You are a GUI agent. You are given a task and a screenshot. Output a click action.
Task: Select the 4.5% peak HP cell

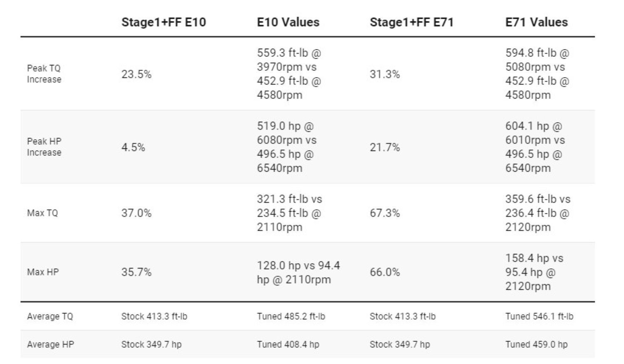(x=133, y=148)
